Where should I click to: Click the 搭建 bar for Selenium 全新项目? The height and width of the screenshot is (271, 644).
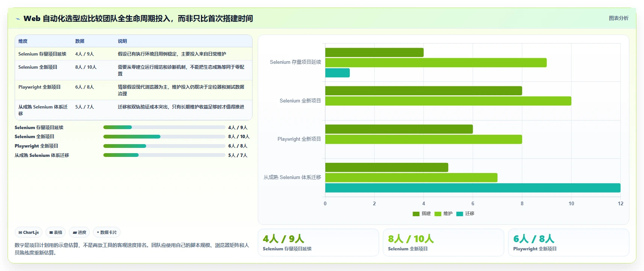click(x=423, y=90)
